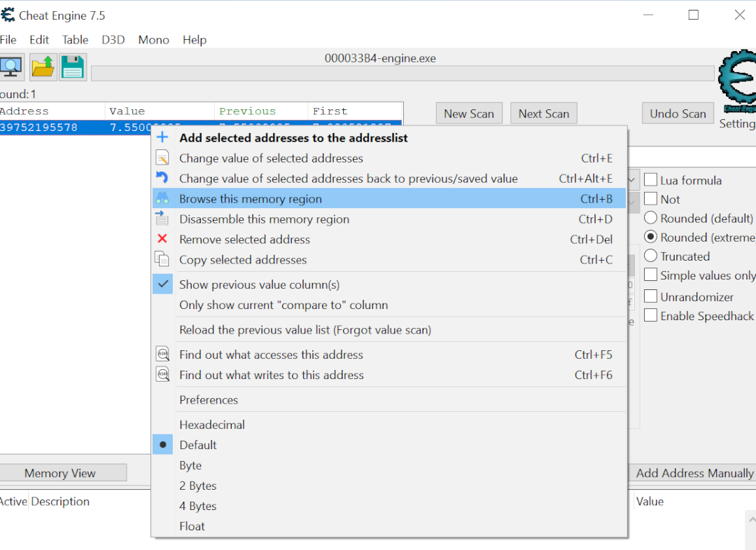This screenshot has width=756, height=550.
Task: Select the Rounded (default) radio button
Action: pyautogui.click(x=650, y=218)
